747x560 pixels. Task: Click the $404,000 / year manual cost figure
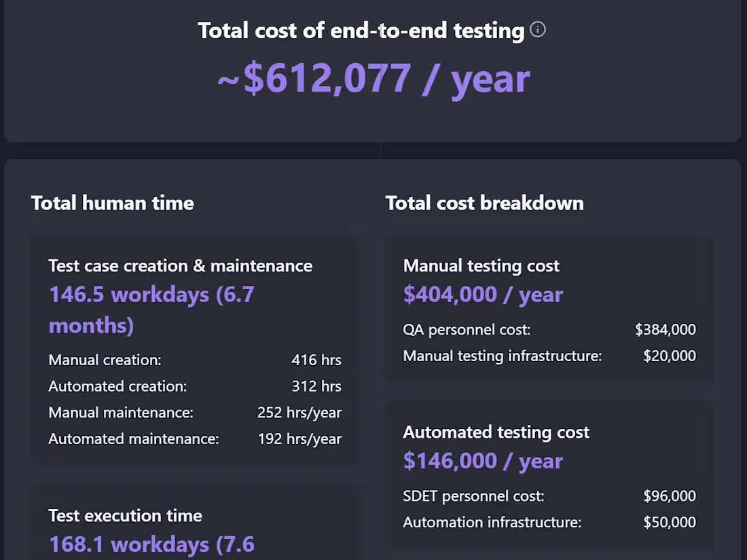pyautogui.click(x=483, y=295)
